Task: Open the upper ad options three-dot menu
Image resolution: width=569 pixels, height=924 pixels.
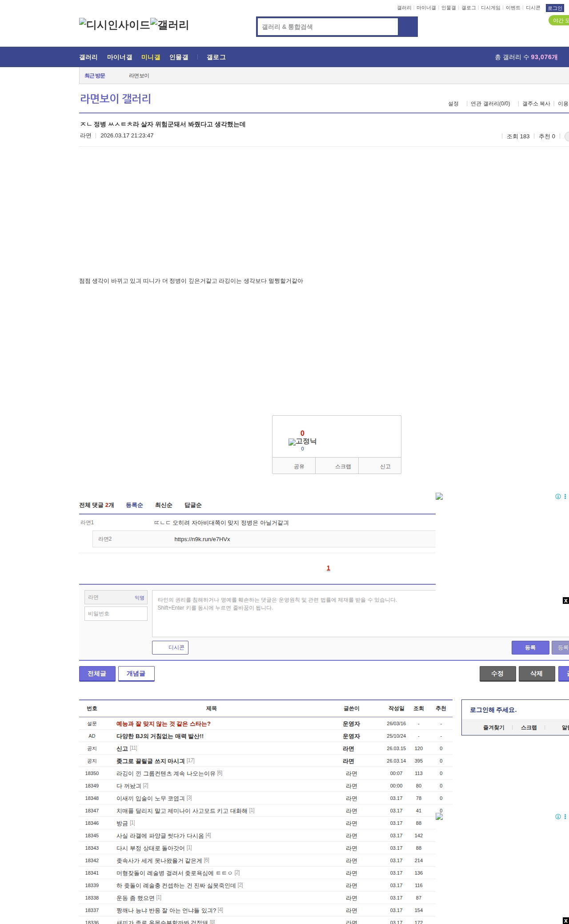Action: tap(565, 496)
